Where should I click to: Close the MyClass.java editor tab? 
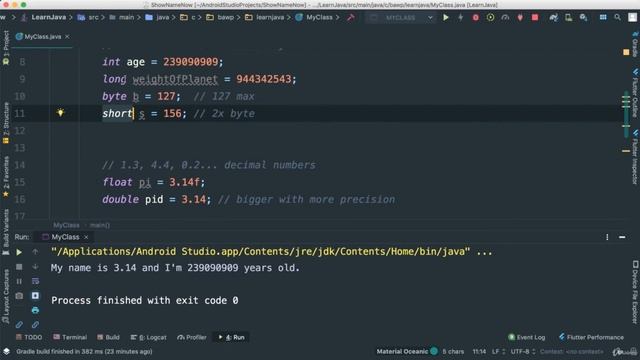67,37
